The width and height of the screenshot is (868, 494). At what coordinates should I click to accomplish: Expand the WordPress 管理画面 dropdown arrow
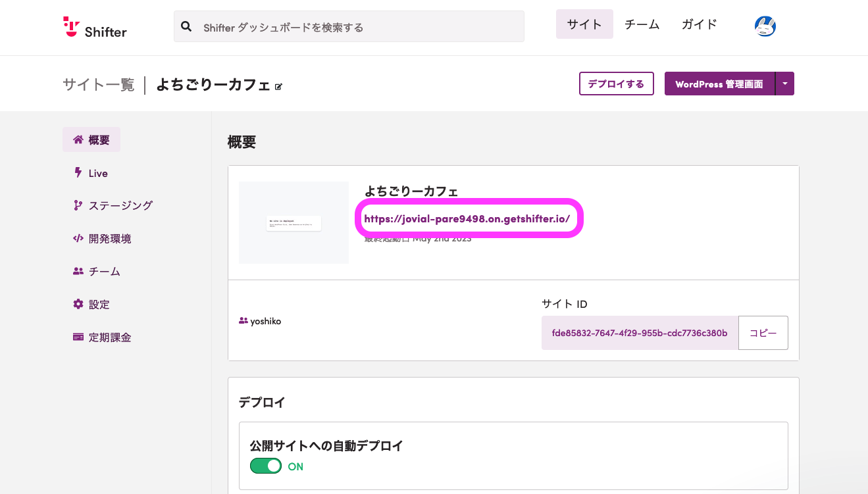[785, 84]
